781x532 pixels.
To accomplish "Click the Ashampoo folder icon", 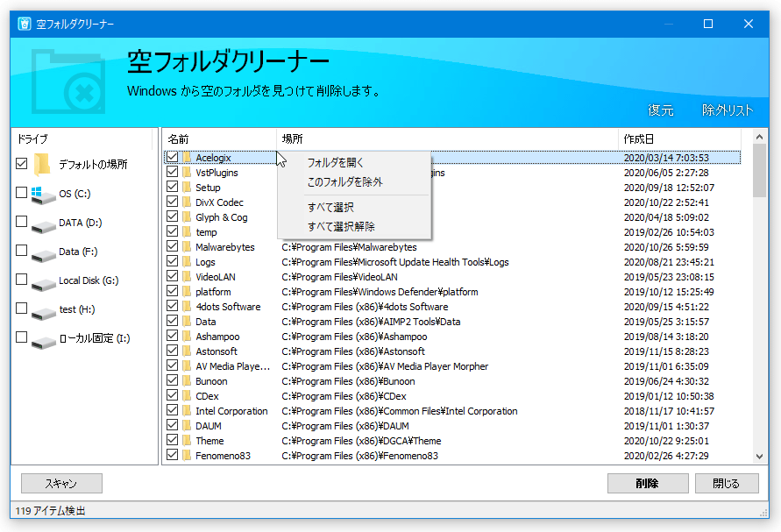I will (x=187, y=337).
